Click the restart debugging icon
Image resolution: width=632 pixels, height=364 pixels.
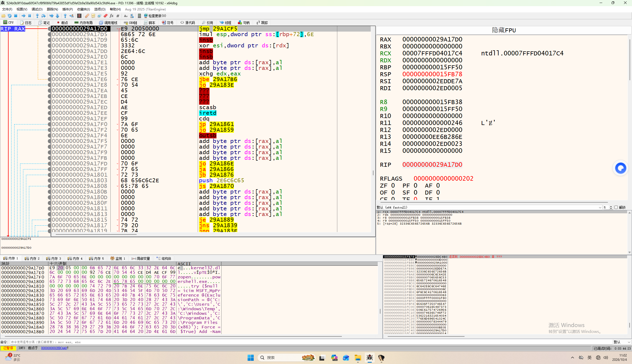[x=10, y=16]
